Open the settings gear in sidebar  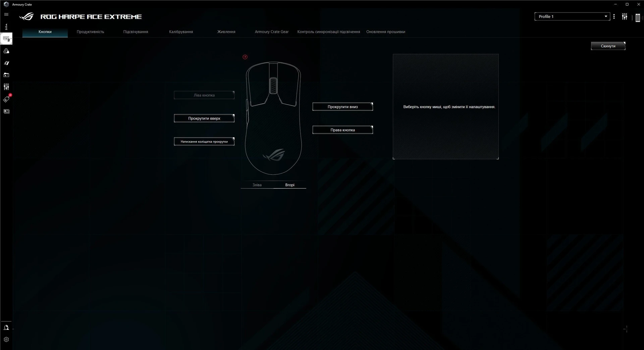pyautogui.click(x=6, y=340)
